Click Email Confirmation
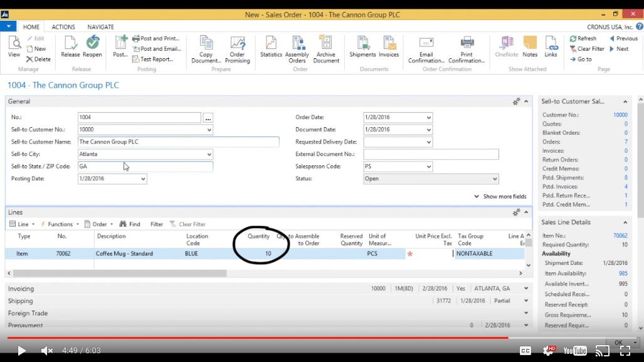The width and height of the screenshot is (644, 362). 426,49
